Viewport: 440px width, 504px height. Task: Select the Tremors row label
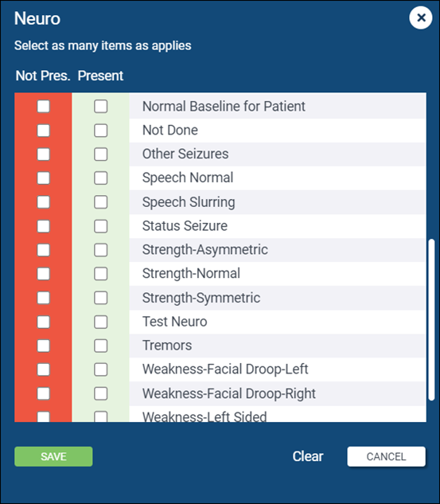click(x=167, y=346)
